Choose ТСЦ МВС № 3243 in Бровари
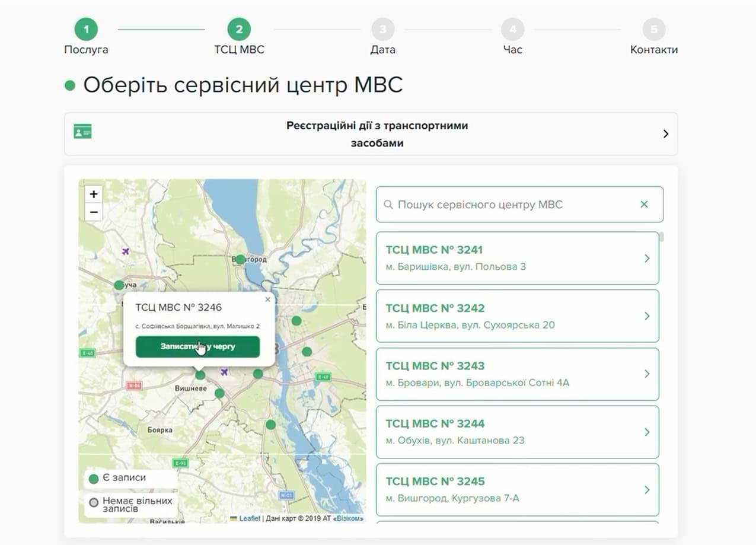The image size is (756, 545). coord(518,374)
